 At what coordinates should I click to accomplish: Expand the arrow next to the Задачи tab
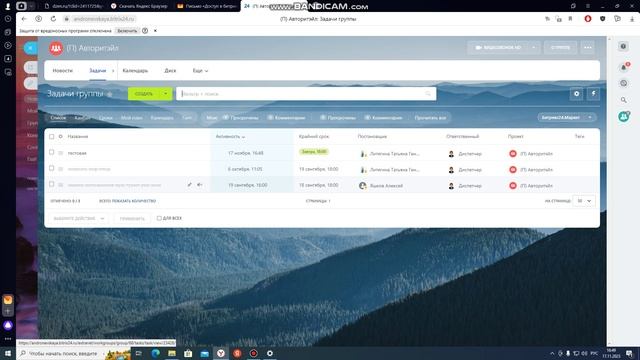click(113, 71)
